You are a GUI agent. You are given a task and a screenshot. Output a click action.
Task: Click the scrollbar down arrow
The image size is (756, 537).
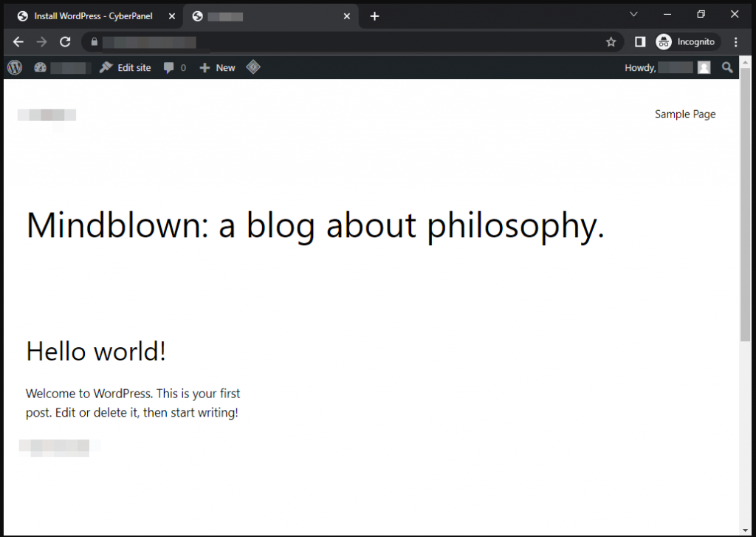746,530
